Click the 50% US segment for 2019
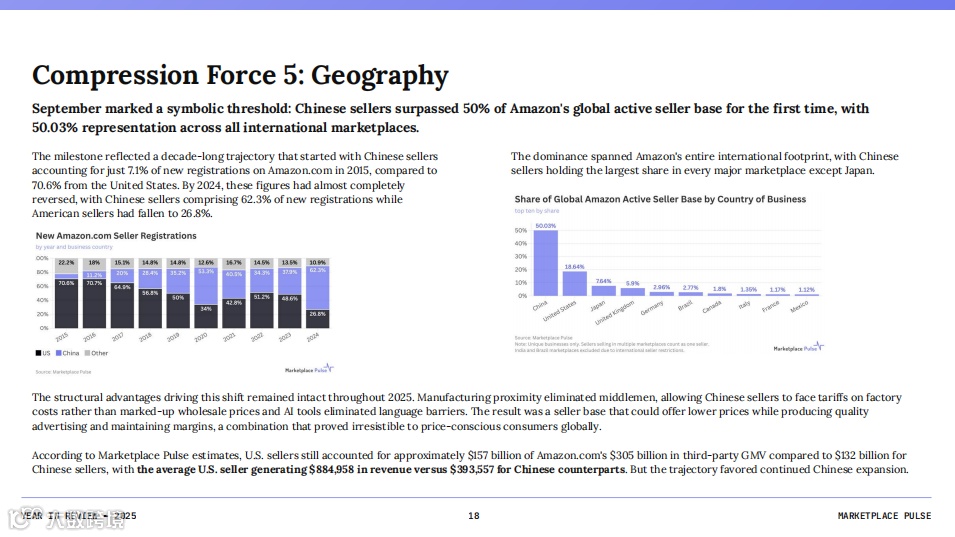This screenshot has height=537, width=955. pyautogui.click(x=178, y=311)
